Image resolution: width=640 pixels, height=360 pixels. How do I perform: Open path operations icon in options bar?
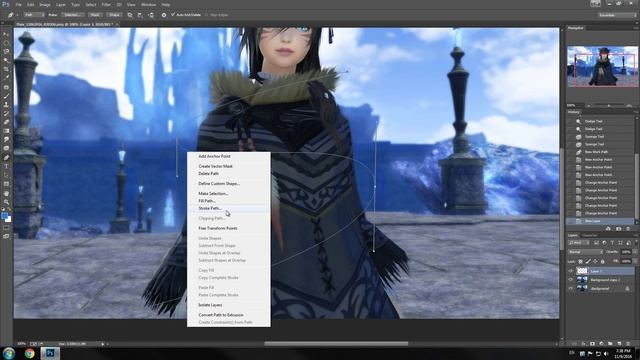130,15
